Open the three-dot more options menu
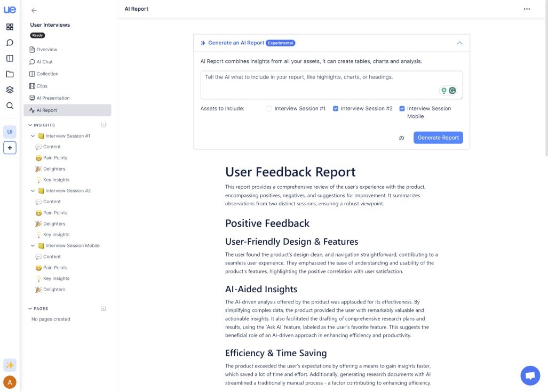The height and width of the screenshot is (392, 548). tap(527, 9)
